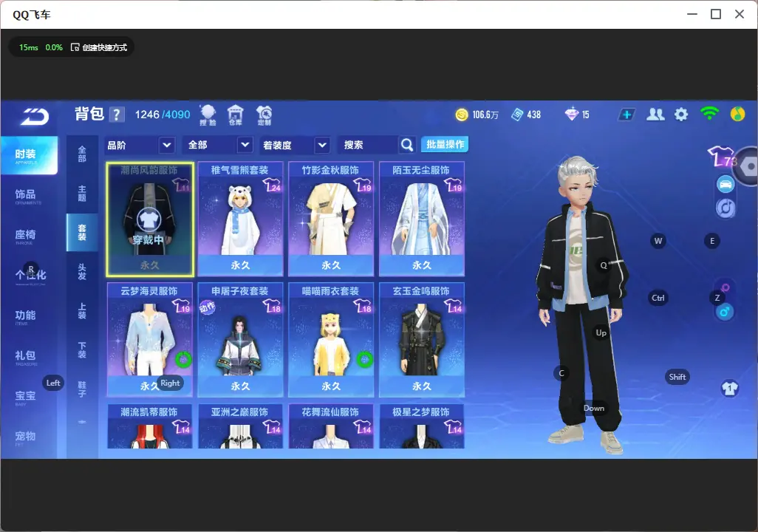The image size is (758, 532).
Task: Select the 极星之梦服饰 outfit card
Action: coord(422,426)
